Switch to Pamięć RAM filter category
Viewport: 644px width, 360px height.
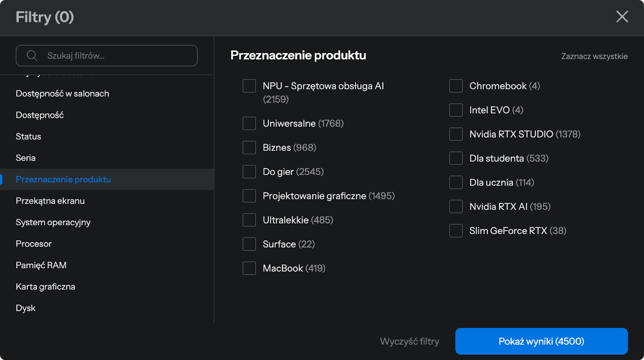41,265
